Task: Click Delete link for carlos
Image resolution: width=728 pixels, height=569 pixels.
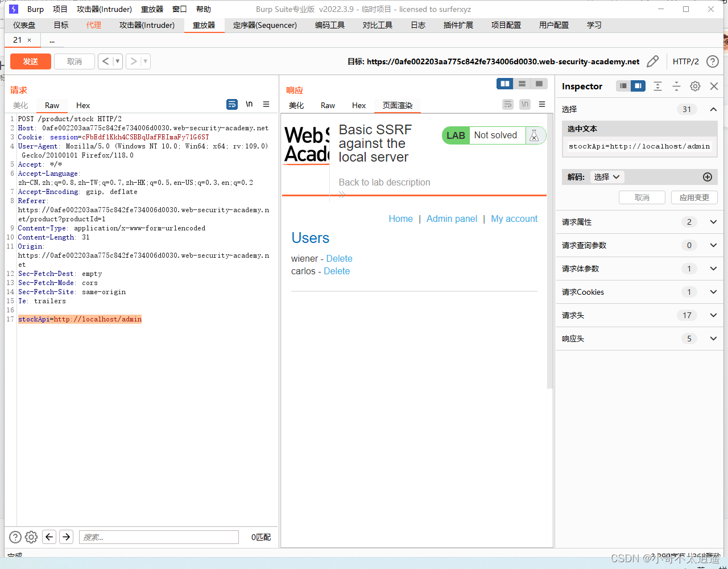Action: [x=337, y=271]
